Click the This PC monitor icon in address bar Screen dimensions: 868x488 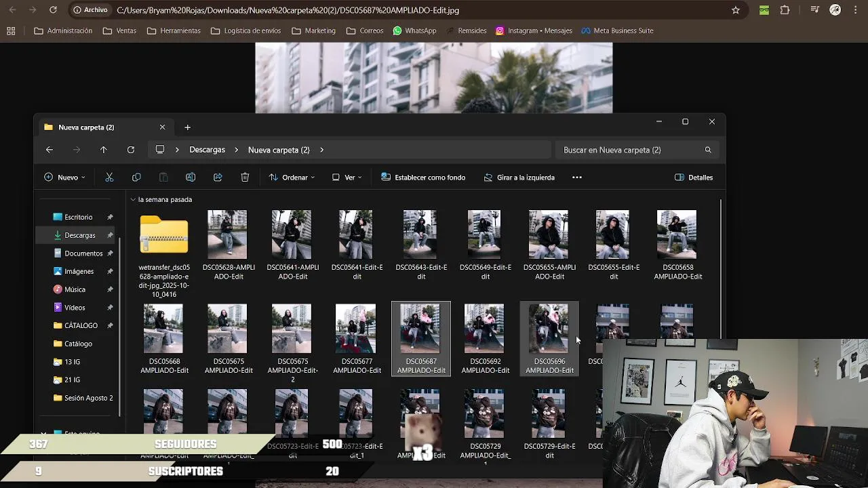tap(160, 150)
